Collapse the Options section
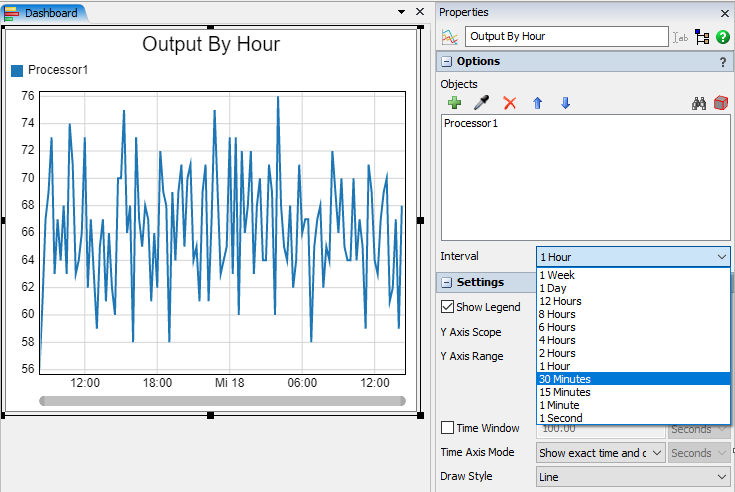Image resolution: width=735 pixels, height=492 pixels. [447, 62]
